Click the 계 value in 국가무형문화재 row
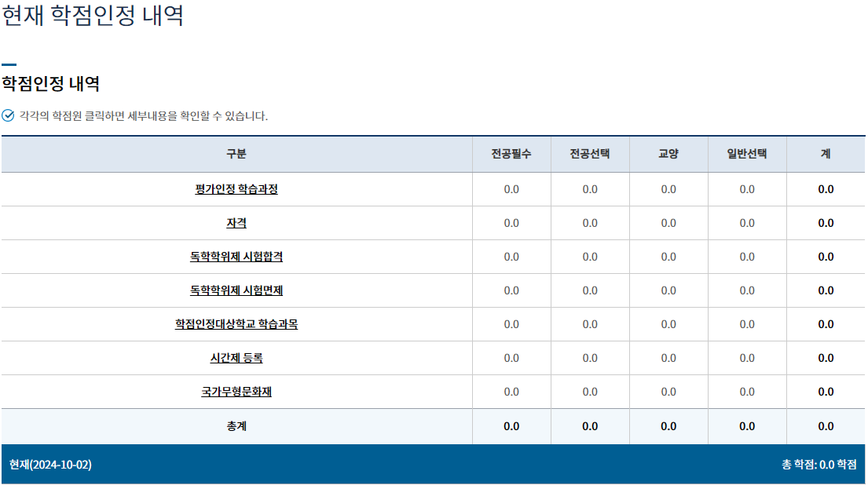 826,392
